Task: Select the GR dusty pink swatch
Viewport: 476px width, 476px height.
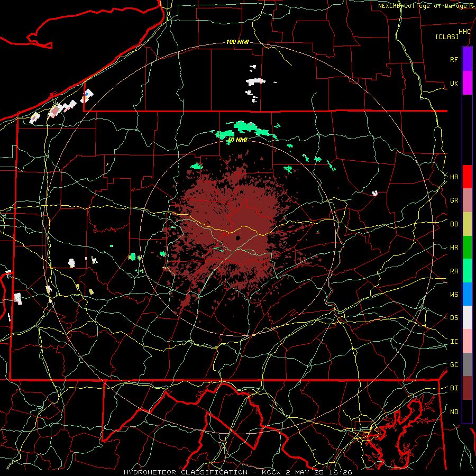Action: 467,200
